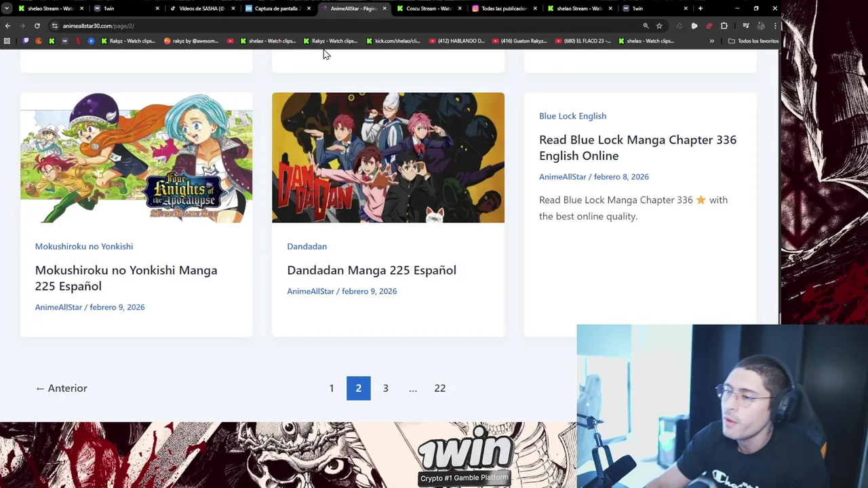The height and width of the screenshot is (488, 868).
Task: Open the Four Knights of the Apocalypse thumbnail
Action: pyautogui.click(x=136, y=157)
